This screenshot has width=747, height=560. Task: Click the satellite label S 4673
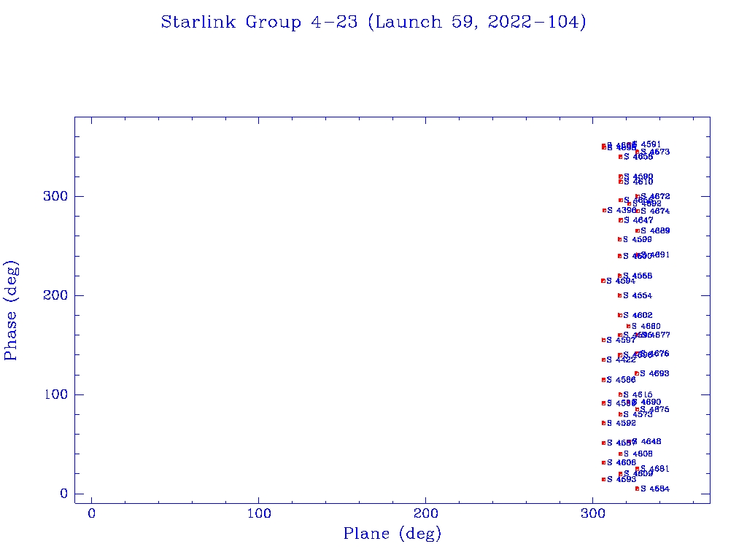point(655,152)
